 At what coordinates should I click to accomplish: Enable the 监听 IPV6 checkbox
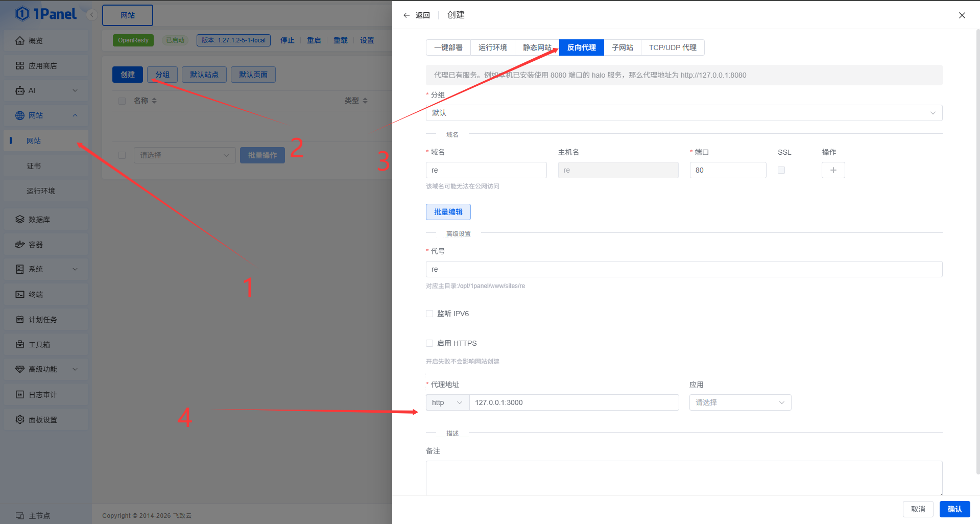pyautogui.click(x=429, y=314)
